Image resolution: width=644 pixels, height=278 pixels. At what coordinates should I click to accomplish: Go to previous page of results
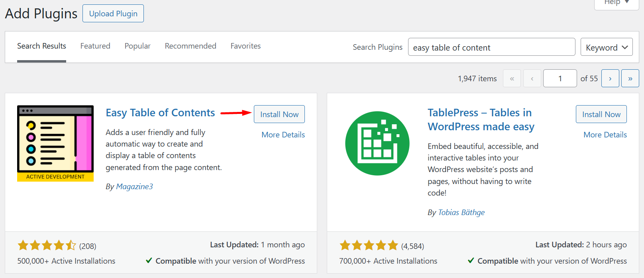532,78
